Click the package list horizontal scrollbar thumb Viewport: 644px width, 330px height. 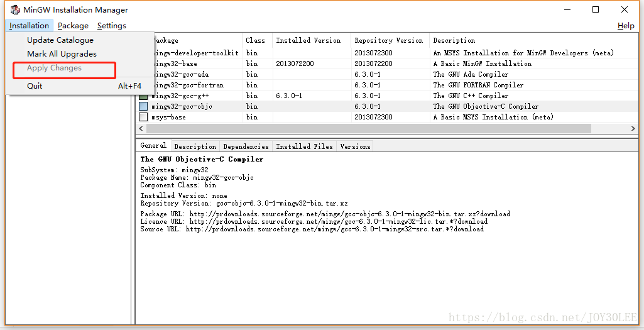pyautogui.click(x=369, y=128)
